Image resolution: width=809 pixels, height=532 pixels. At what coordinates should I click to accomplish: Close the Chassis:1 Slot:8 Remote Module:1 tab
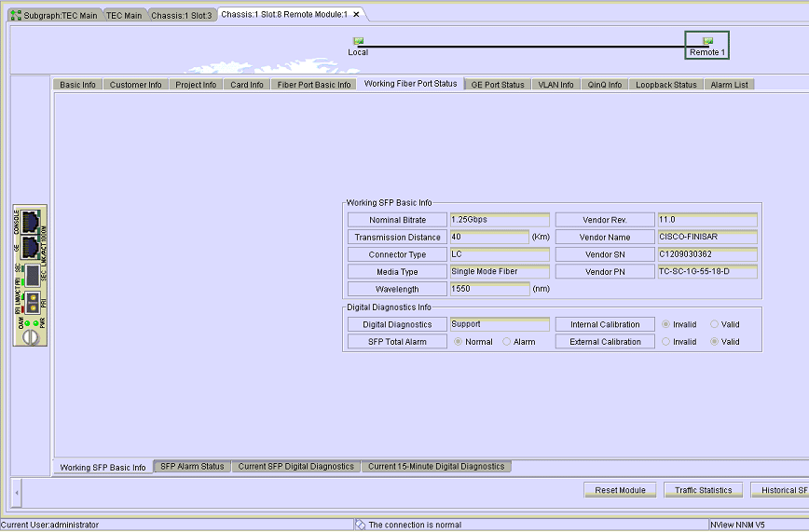click(x=356, y=15)
